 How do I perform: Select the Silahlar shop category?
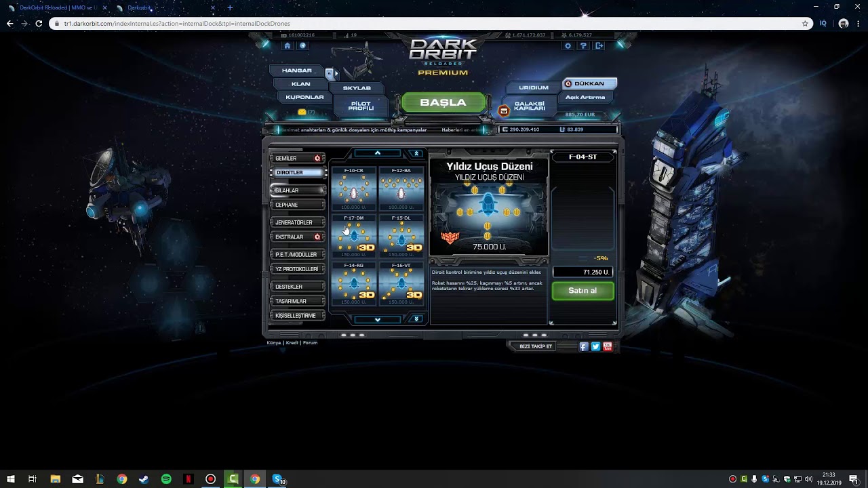(298, 190)
